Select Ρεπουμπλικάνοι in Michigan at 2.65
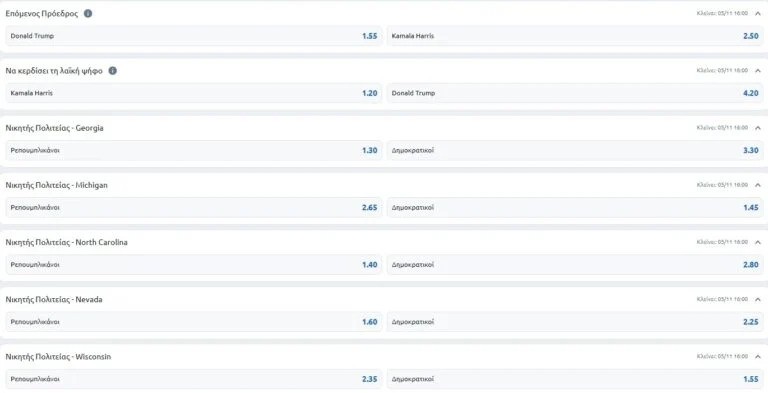 click(193, 207)
